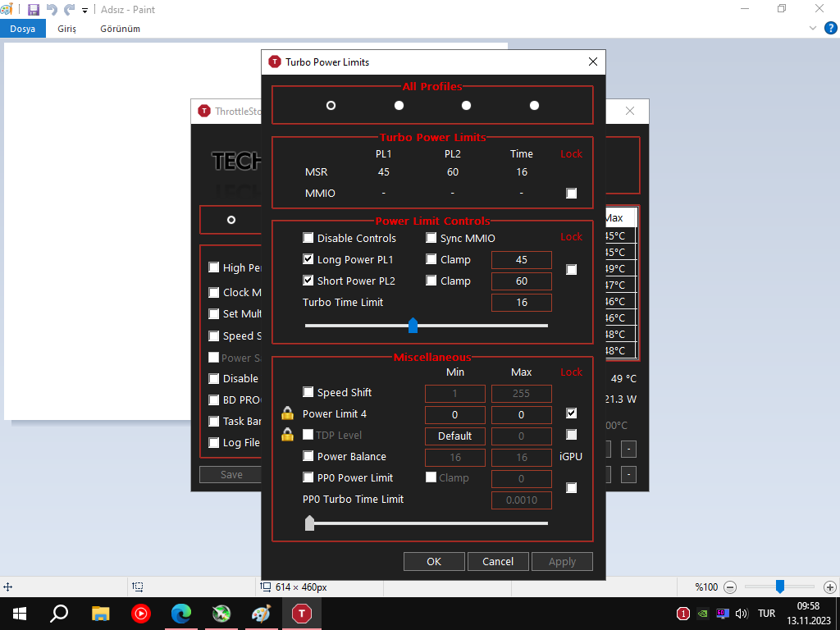This screenshot has height=630, width=840.
Task: Enable Clamp checkbox for Long Power PL1
Action: click(x=431, y=259)
